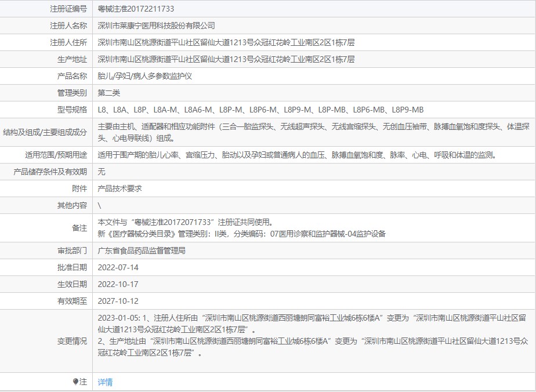The width and height of the screenshot is (536, 392).
Task: Click the 产品技术要求 attachment value
Action: click(x=119, y=188)
